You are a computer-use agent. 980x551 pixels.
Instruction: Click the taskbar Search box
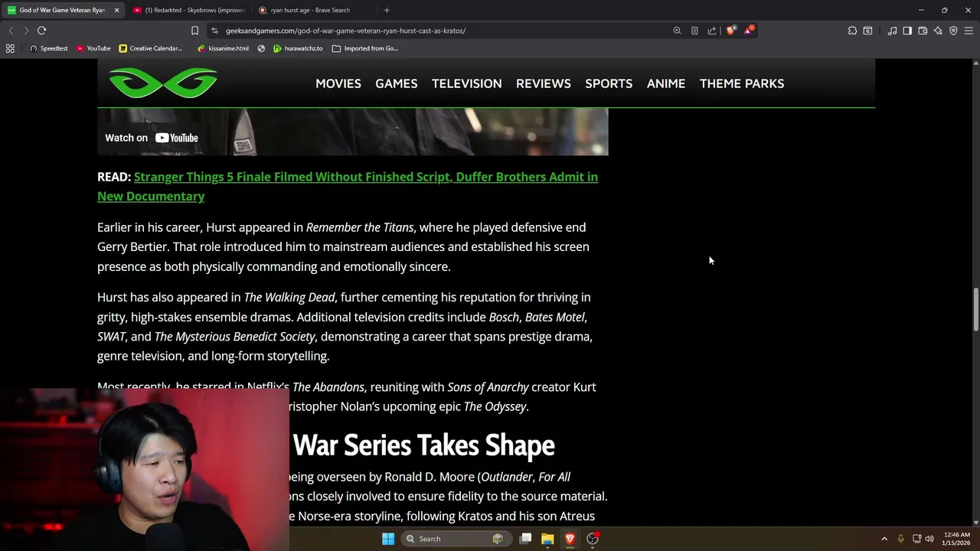pyautogui.click(x=456, y=539)
